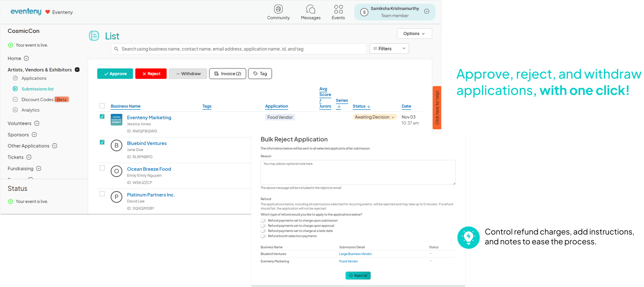Open Discount Codes in the sidebar
This screenshot has height=287, width=644.
point(37,100)
